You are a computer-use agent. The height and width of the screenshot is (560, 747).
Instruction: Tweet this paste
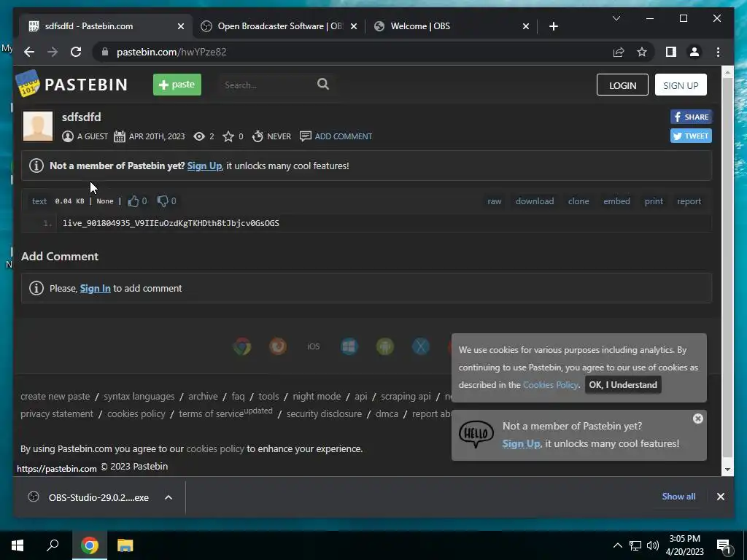coord(692,136)
